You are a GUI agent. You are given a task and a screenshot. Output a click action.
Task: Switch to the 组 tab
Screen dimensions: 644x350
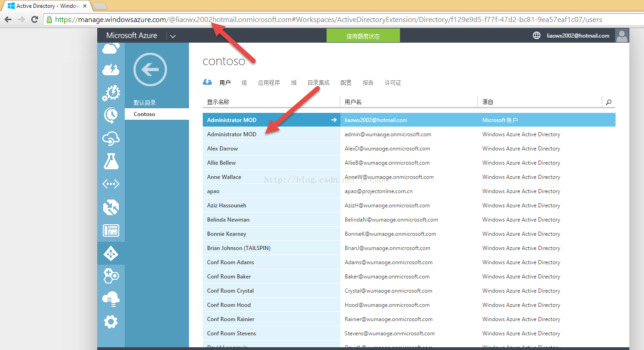coord(244,83)
